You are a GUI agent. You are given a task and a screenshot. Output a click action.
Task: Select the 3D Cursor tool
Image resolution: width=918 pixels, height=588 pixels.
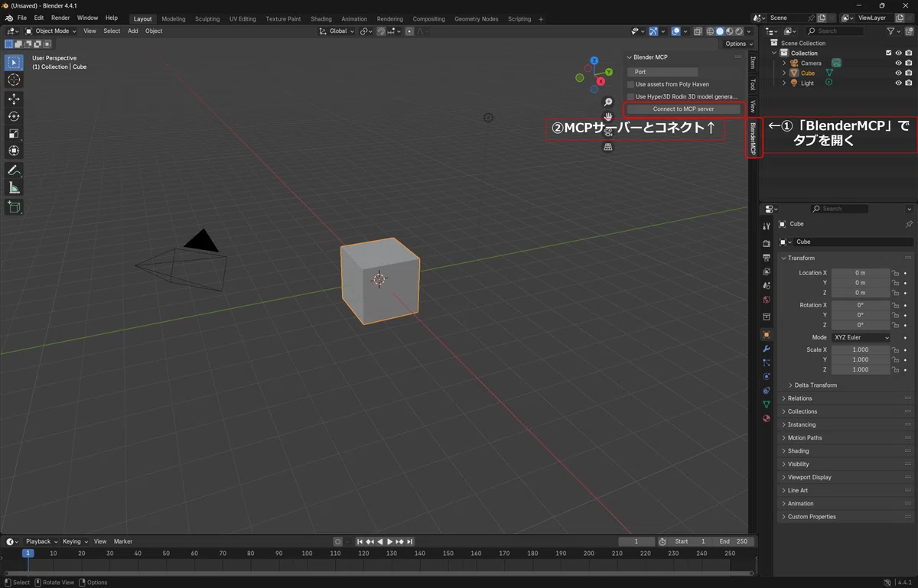point(14,80)
